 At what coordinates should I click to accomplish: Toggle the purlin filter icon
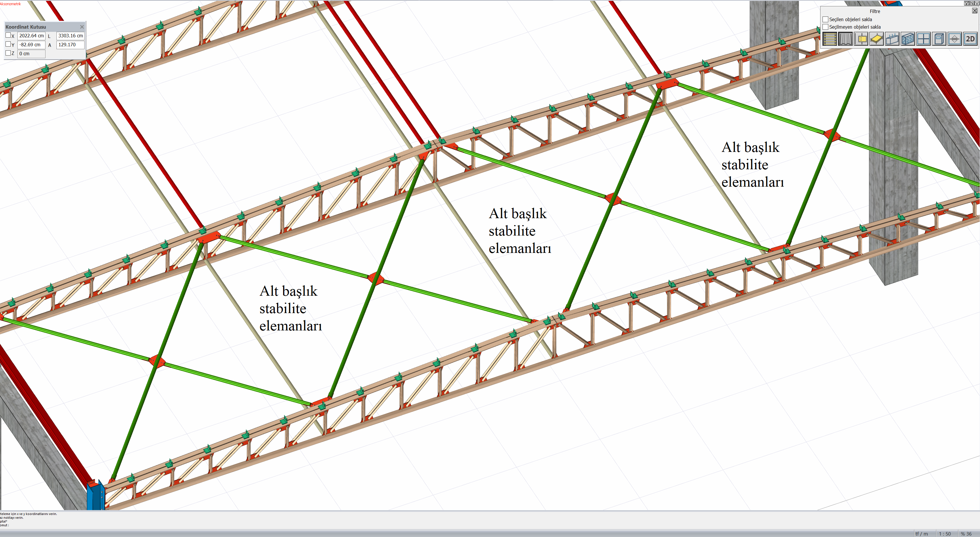830,39
